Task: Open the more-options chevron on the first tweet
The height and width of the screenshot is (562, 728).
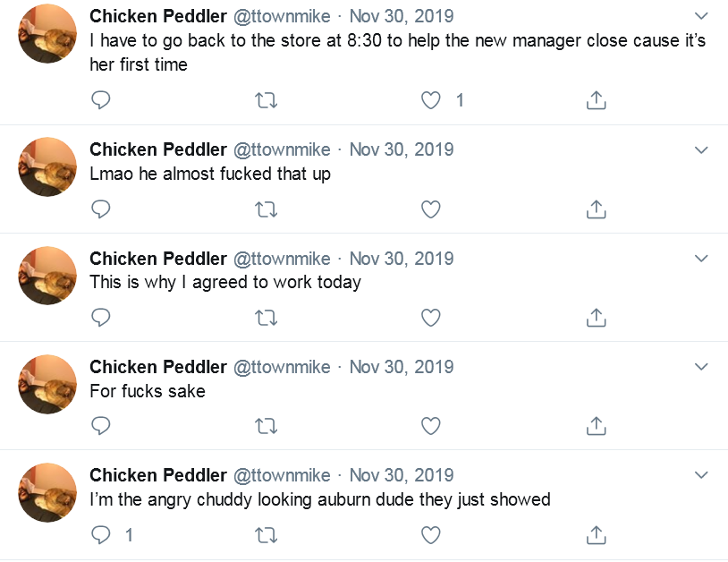Action: pos(701,16)
